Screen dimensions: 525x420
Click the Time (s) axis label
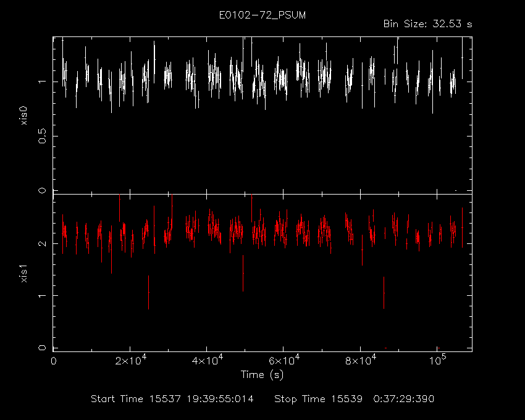(262, 374)
